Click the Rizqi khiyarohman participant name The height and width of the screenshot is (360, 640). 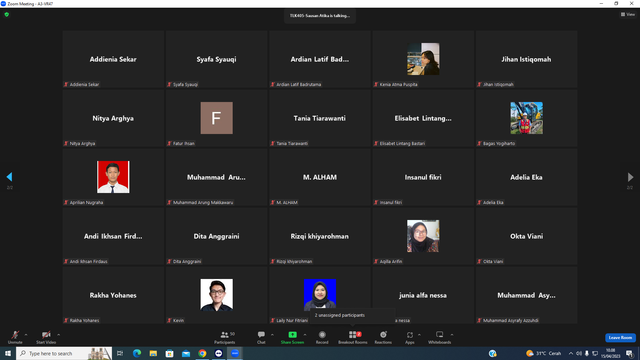click(320, 236)
